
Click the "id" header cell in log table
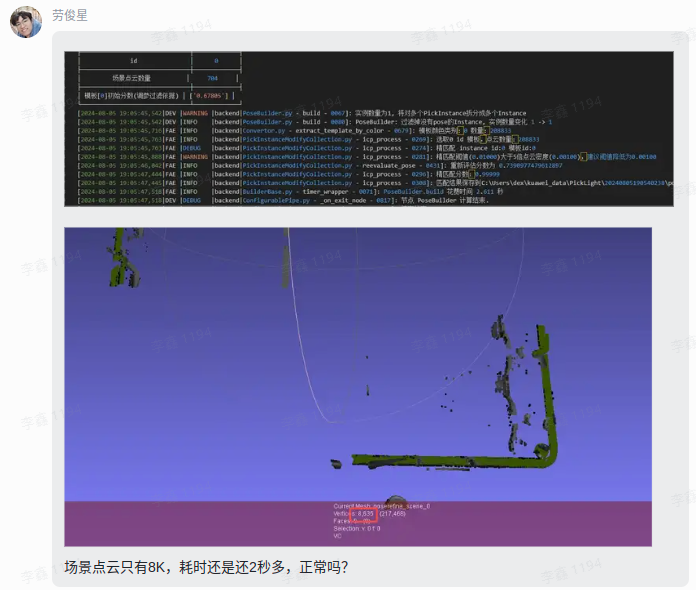(x=133, y=61)
